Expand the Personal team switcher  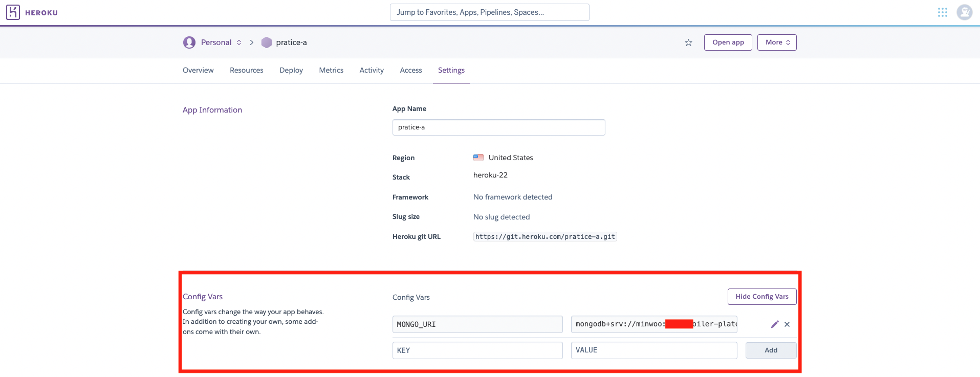pos(239,42)
